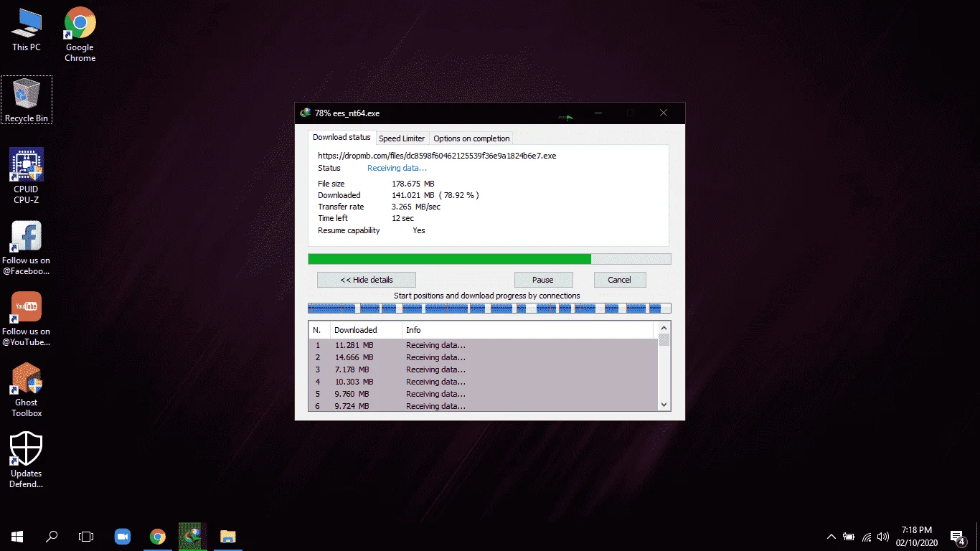
Task: Click the battery tray icon
Action: [x=849, y=536]
